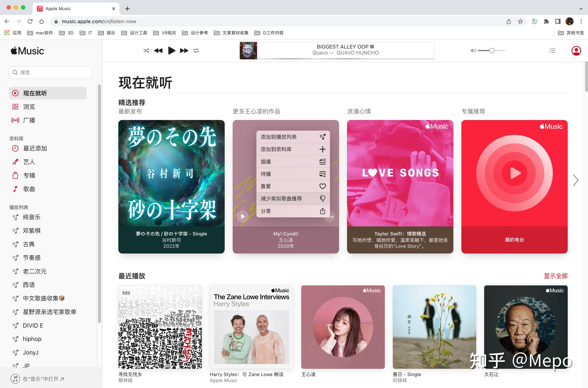The height and width of the screenshot is (388, 588).
Task: Open the 纯音乐 playlist
Action: 48,217
